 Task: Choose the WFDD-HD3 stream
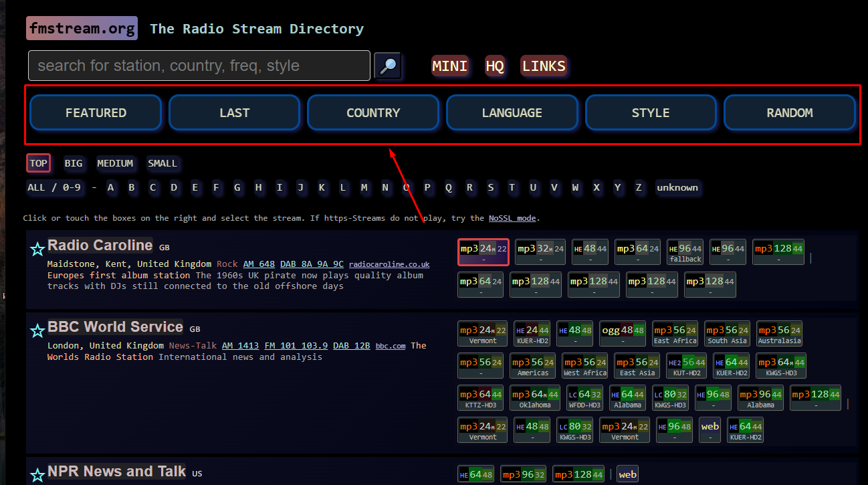(584, 397)
